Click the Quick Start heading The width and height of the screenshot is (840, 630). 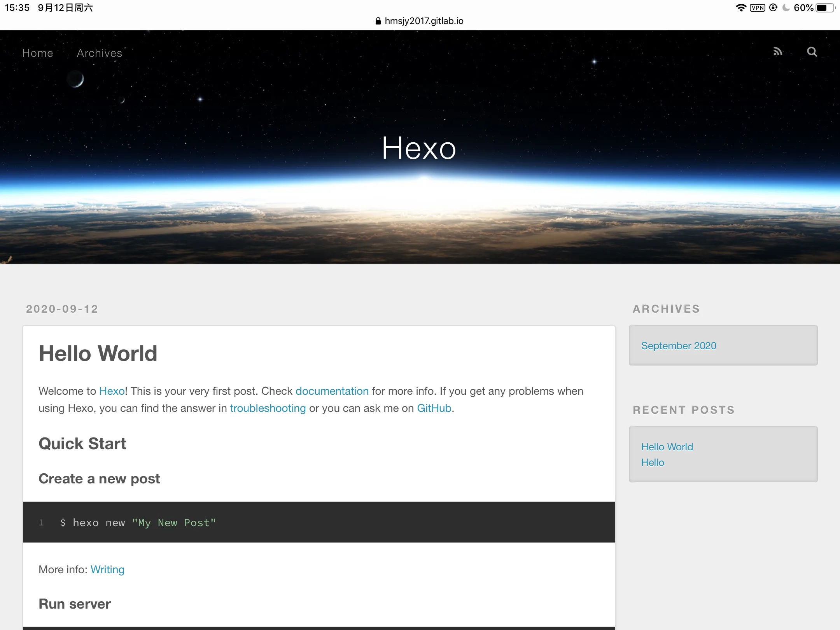(x=82, y=444)
